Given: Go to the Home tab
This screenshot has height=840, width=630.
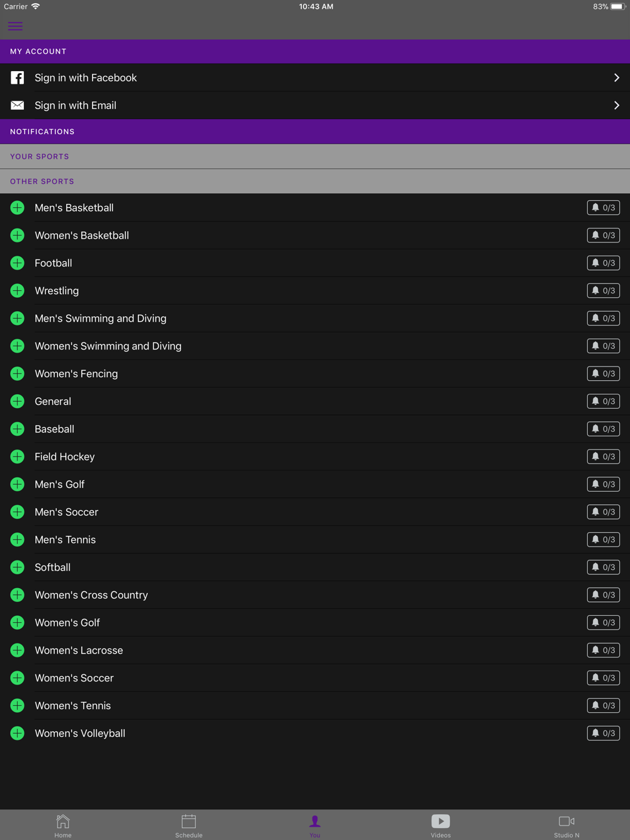Looking at the screenshot, I should coord(63,826).
